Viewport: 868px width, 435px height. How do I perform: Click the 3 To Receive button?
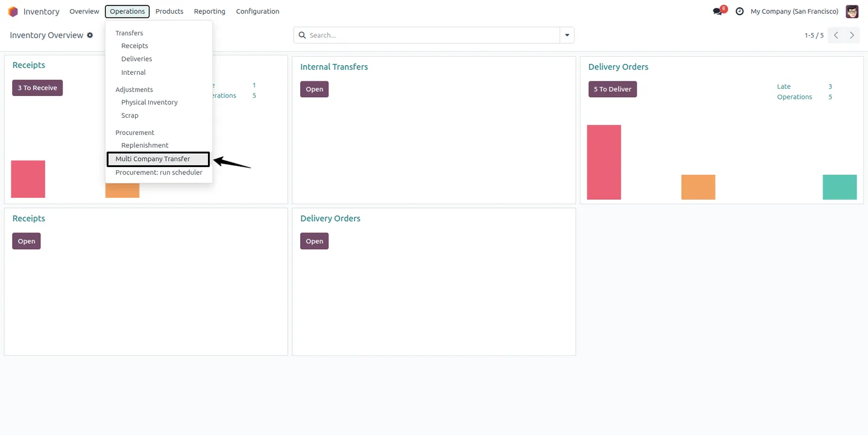tap(37, 88)
